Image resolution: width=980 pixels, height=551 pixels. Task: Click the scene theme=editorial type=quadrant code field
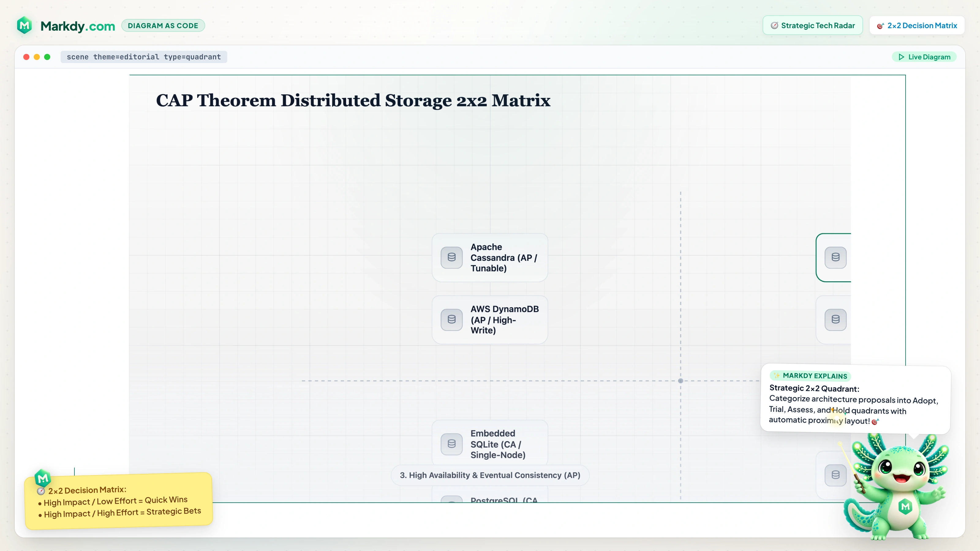[x=144, y=57]
